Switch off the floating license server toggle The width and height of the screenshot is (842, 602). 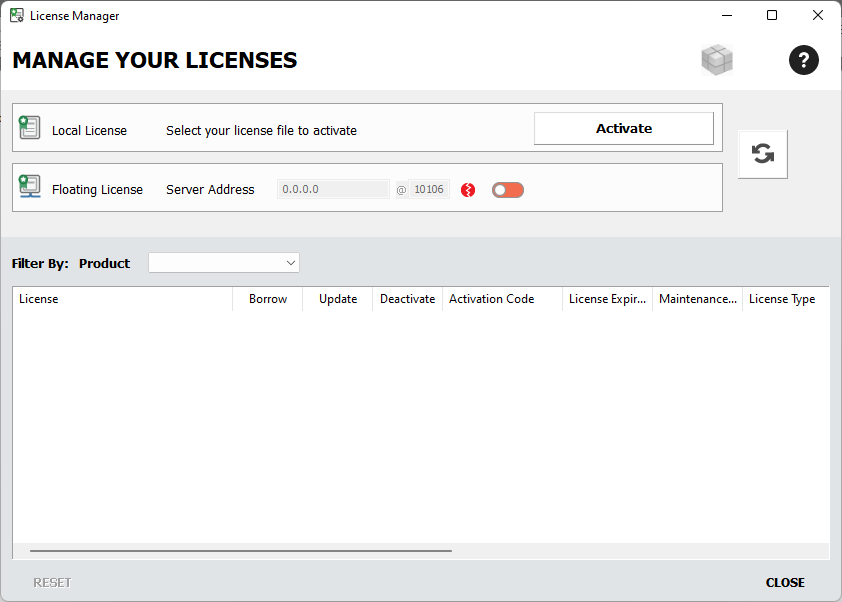[x=507, y=189]
